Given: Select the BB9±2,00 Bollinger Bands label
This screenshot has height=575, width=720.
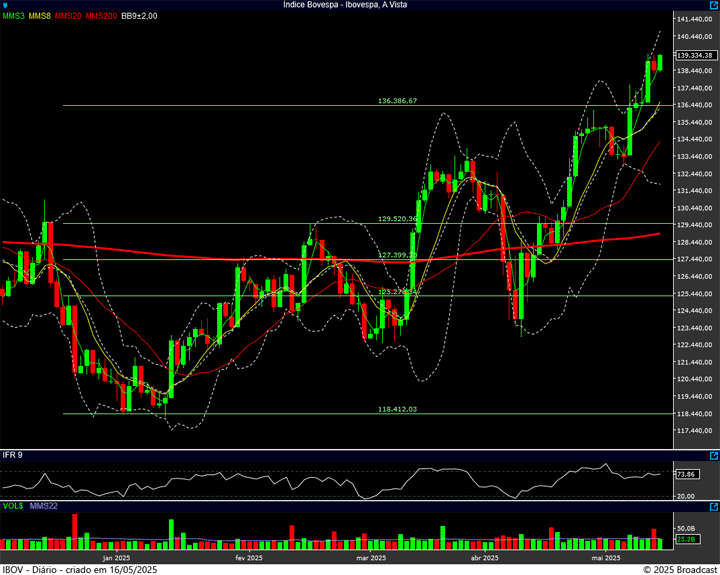Looking at the screenshot, I should tap(140, 16).
